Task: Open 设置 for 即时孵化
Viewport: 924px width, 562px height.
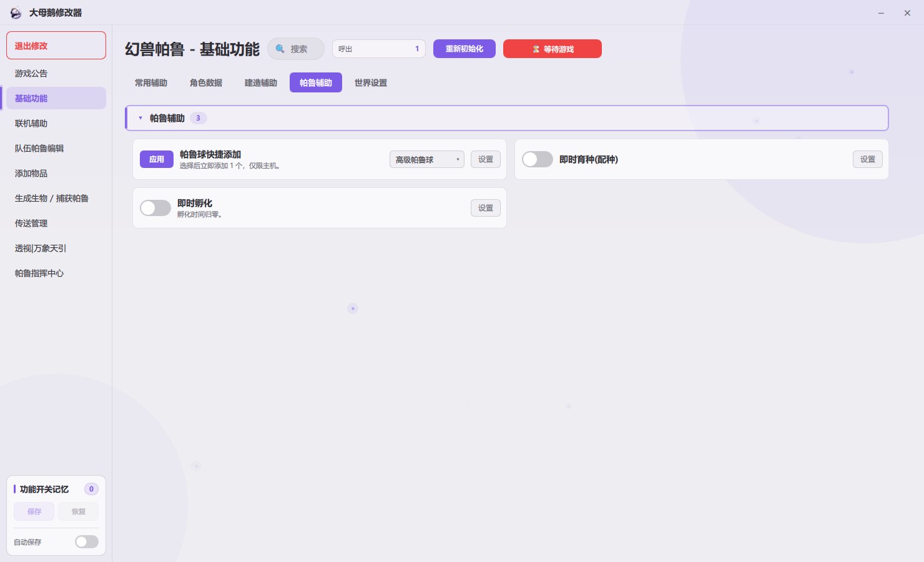Action: tap(486, 208)
